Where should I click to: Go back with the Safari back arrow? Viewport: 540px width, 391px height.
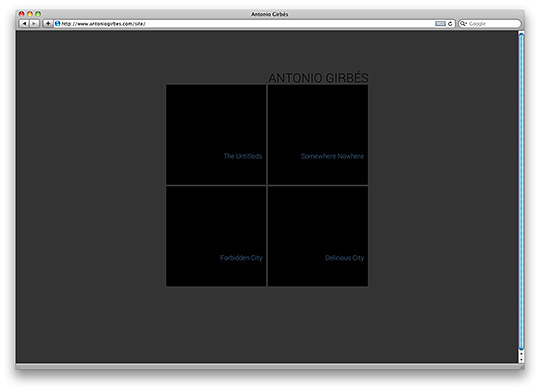pos(24,24)
